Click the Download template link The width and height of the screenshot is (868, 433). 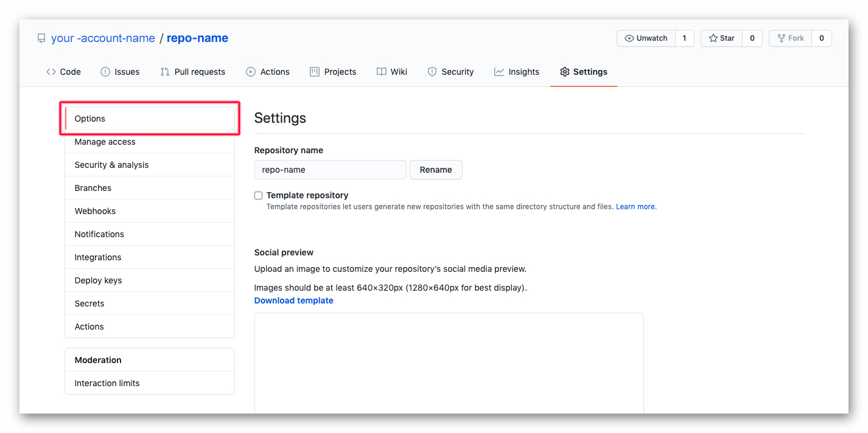(x=294, y=300)
